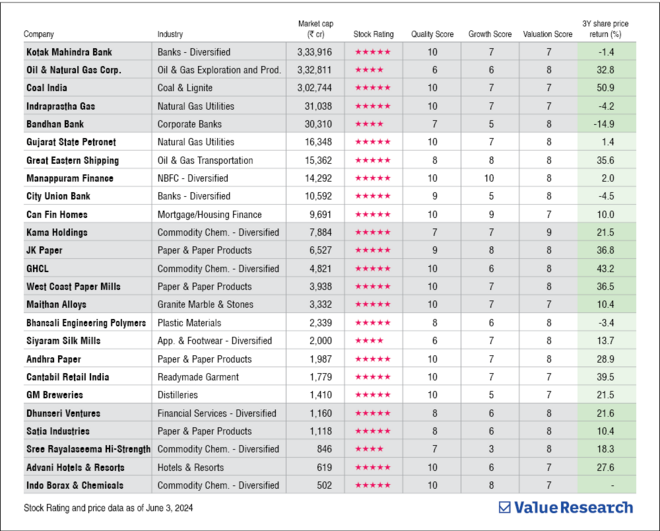Click the star rating in the JK Paper row

click(x=372, y=250)
